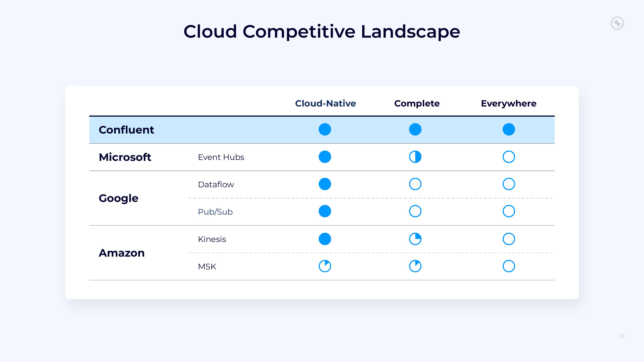Viewport: 644px width, 362px height.
Task: Click the Kinesis product name
Action: 212,239
